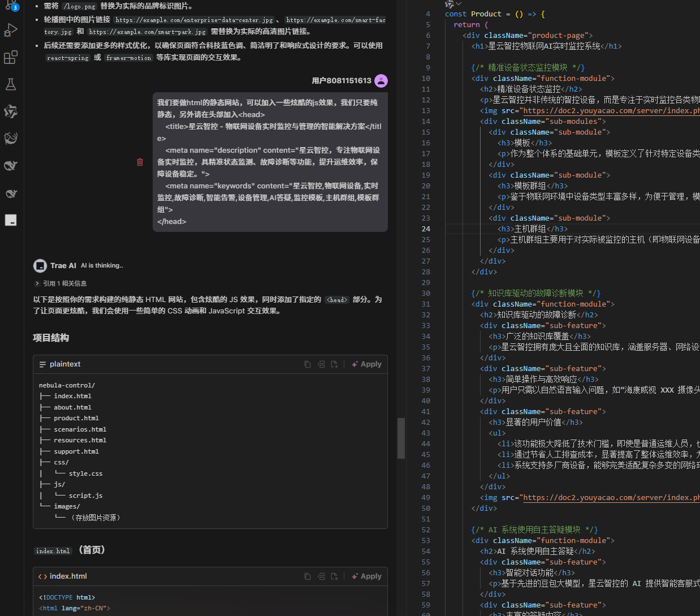Apply the index.html code block
700x616 pixels.
pos(366,576)
